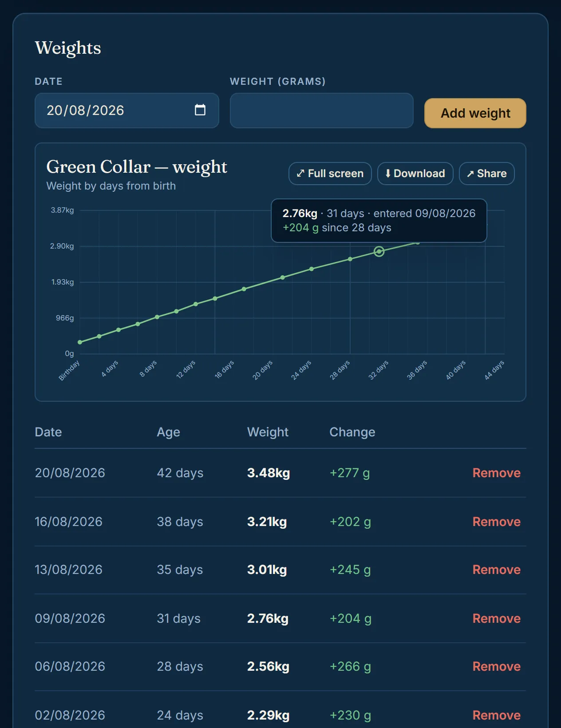Remove the 13/08/2026 weight entry
Image resolution: width=561 pixels, height=728 pixels.
coord(496,570)
